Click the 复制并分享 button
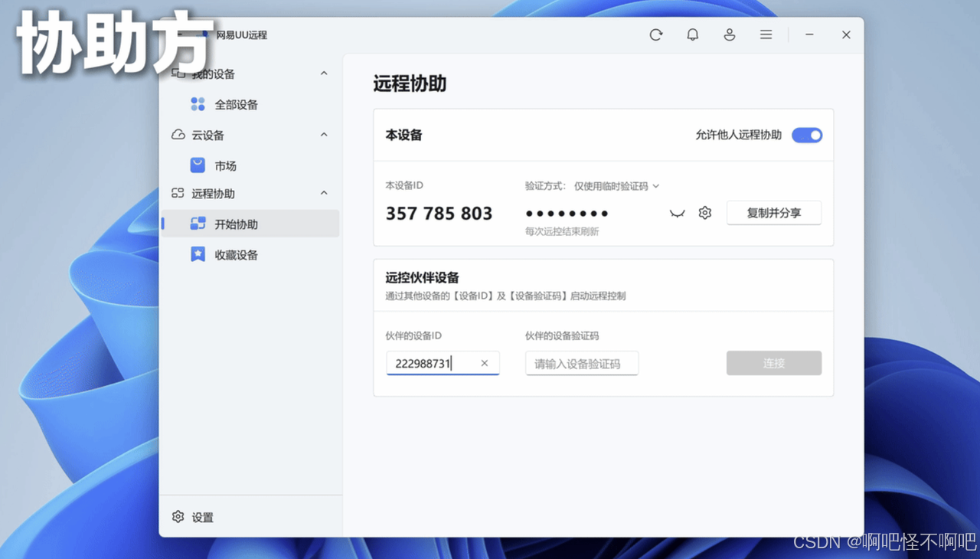The height and width of the screenshot is (559, 980). pos(774,213)
